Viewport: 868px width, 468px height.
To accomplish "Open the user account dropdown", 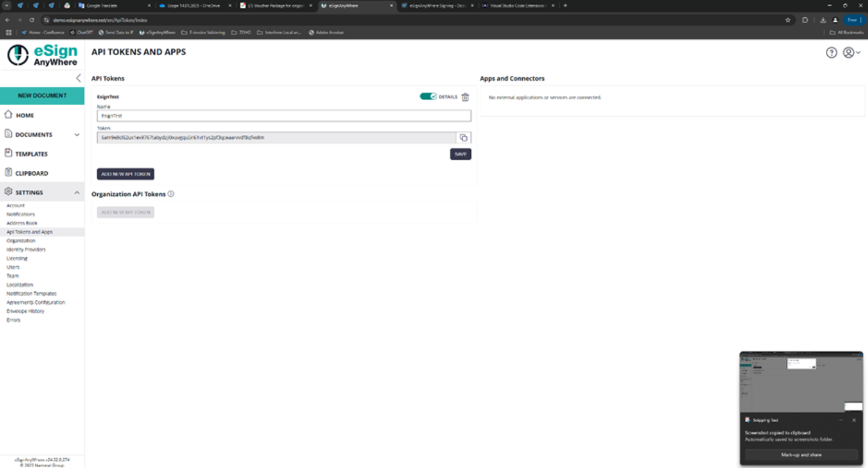I will click(851, 53).
